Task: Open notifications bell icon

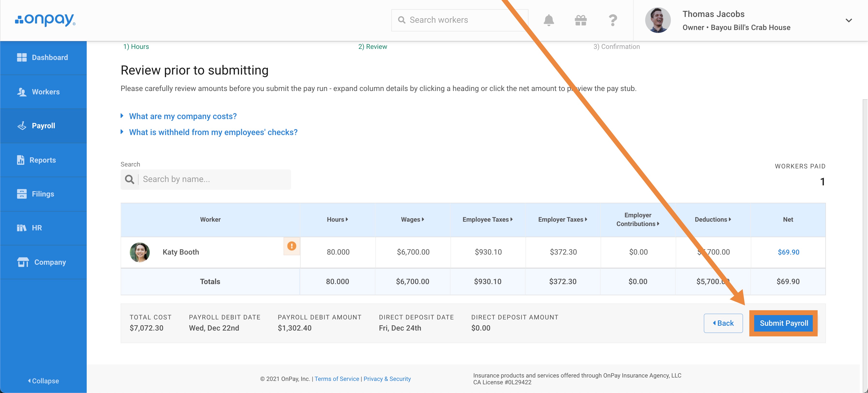Action: [x=549, y=20]
